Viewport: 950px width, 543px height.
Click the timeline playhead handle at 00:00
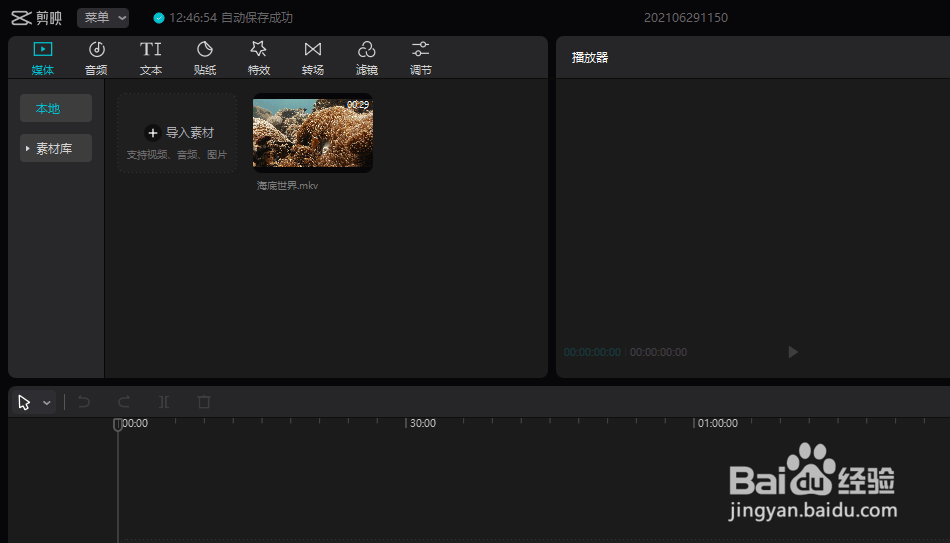point(118,424)
